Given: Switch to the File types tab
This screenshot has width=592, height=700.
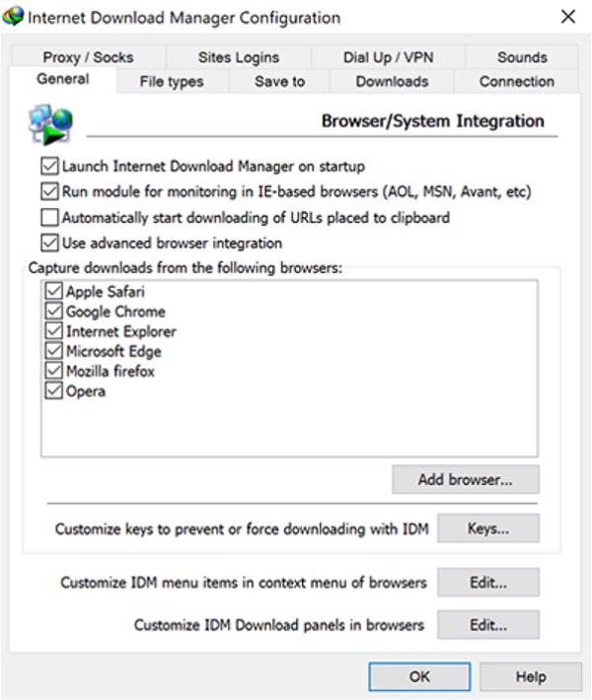Looking at the screenshot, I should pyautogui.click(x=174, y=82).
